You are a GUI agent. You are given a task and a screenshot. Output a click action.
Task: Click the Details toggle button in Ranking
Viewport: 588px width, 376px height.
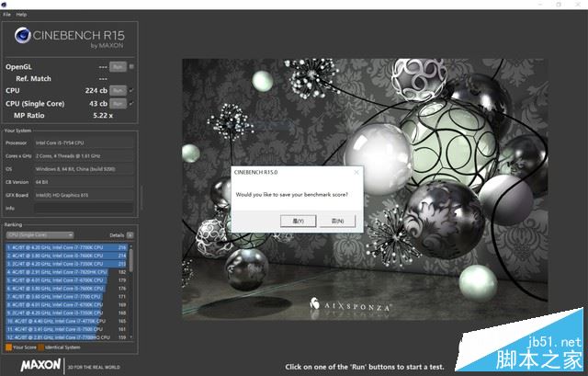point(130,235)
